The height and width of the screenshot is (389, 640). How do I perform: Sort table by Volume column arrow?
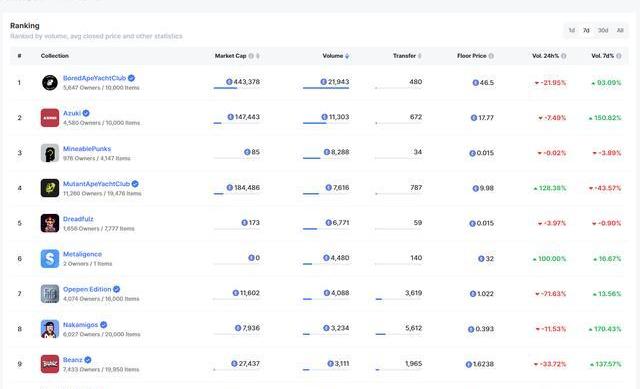click(x=347, y=56)
